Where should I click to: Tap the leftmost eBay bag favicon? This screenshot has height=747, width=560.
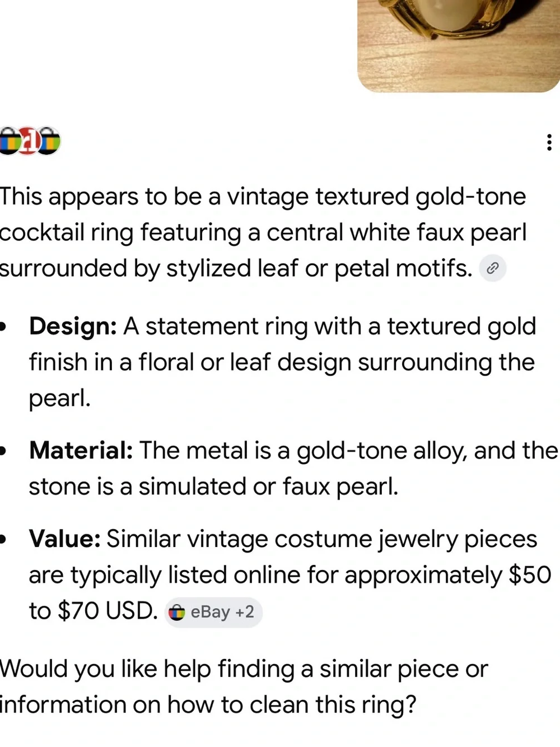[x=10, y=141]
